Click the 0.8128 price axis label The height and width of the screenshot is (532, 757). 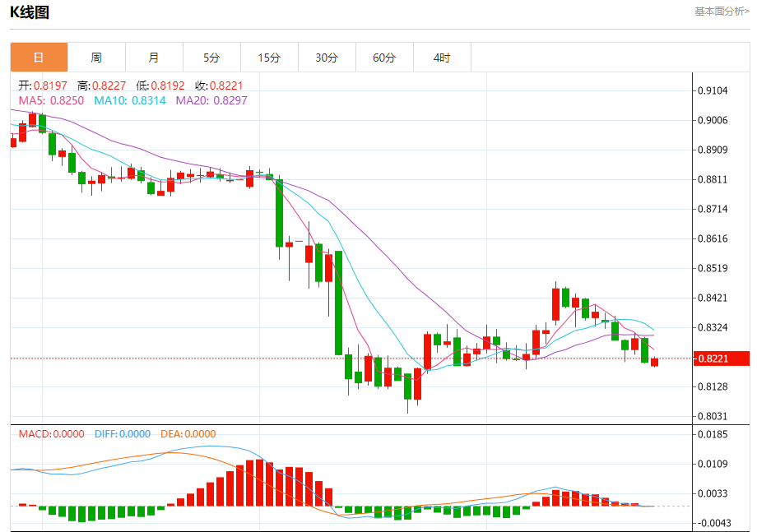713,386
